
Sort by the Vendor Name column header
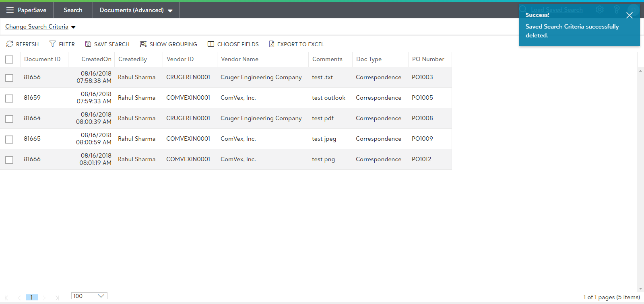tap(239, 59)
